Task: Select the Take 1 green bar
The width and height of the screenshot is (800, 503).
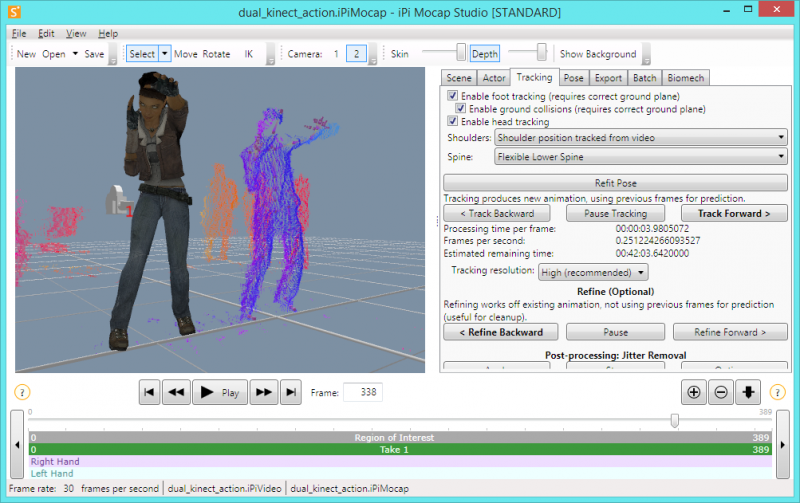Action: 400,449
